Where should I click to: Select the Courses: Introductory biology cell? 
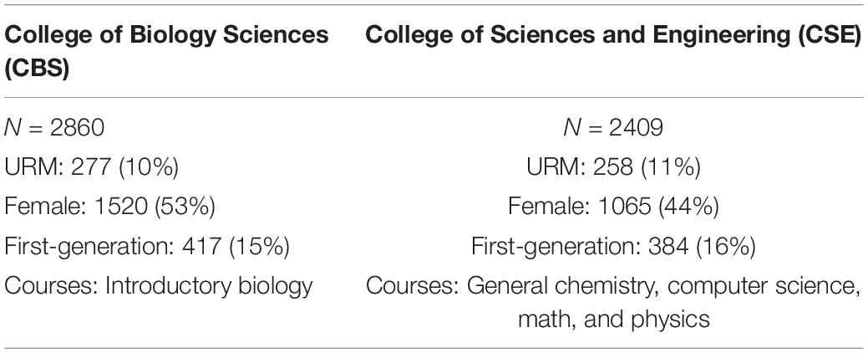pyautogui.click(x=159, y=287)
